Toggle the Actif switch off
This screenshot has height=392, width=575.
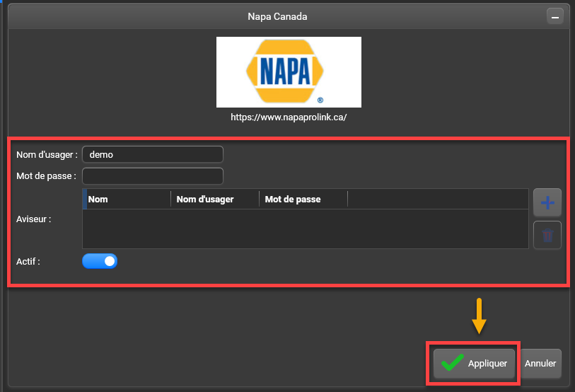(x=100, y=261)
